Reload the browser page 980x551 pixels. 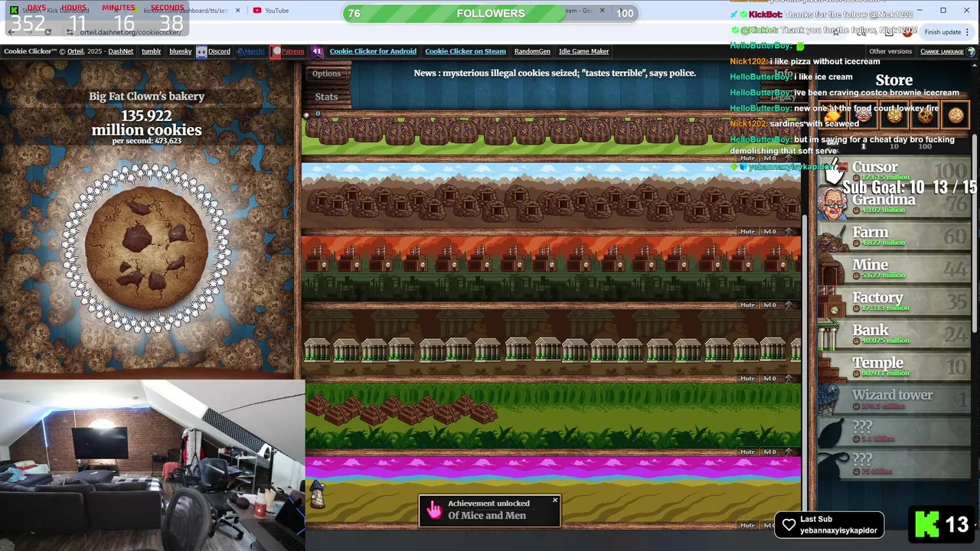(x=47, y=32)
